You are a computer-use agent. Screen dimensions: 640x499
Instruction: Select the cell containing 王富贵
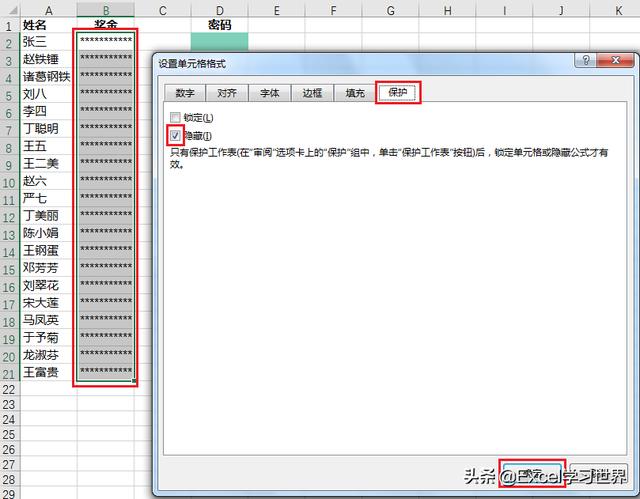49,373
